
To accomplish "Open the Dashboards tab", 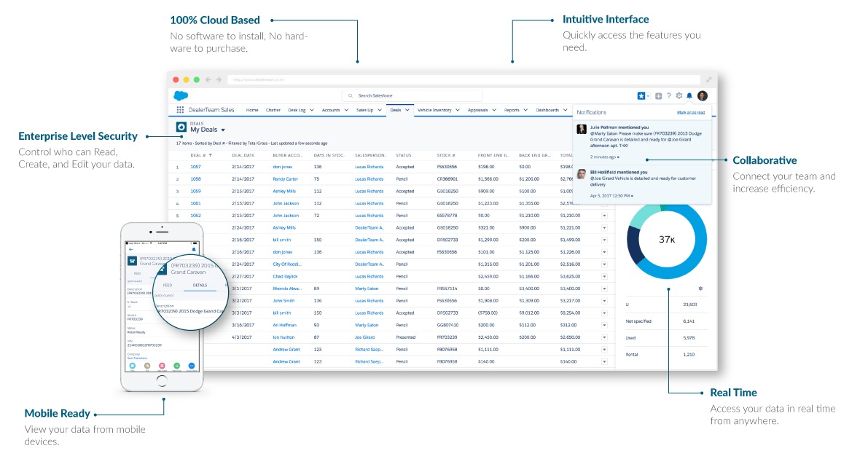I will coord(547,110).
